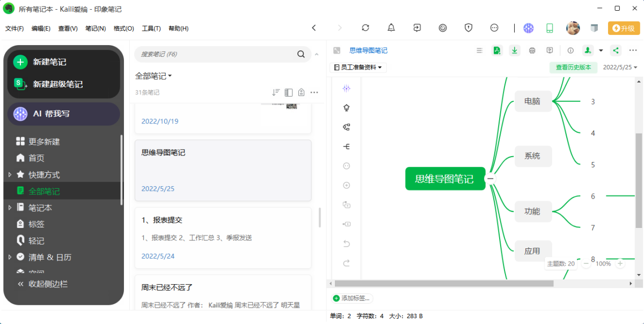
Task: Click the 查看历史版本 button
Action: pyautogui.click(x=573, y=68)
